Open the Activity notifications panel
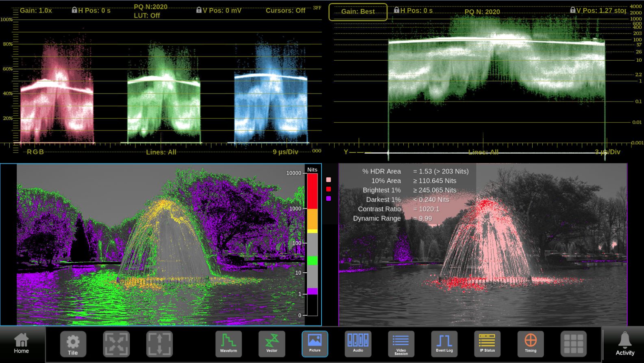 [624, 343]
